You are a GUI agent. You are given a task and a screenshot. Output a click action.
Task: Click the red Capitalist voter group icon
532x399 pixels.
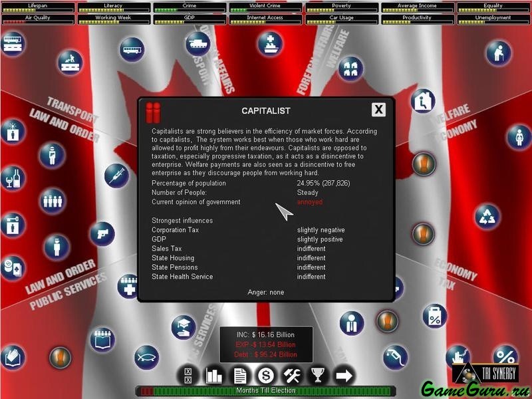tap(153, 112)
